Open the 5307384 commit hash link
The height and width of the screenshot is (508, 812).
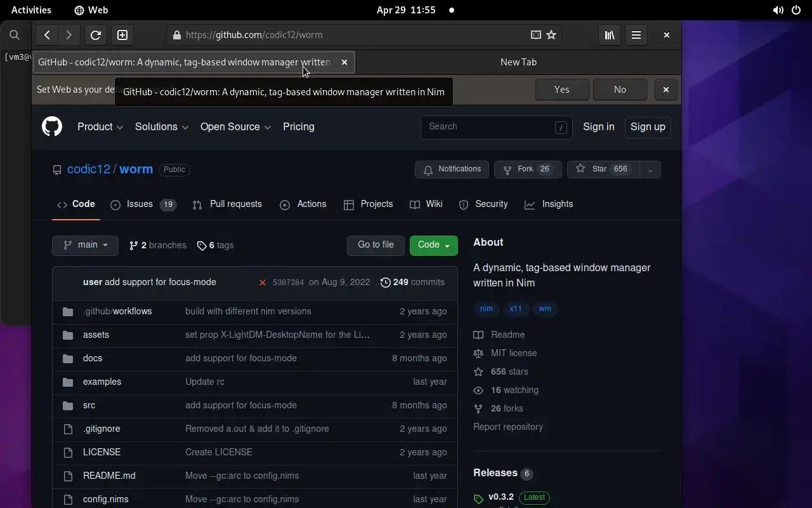point(288,282)
